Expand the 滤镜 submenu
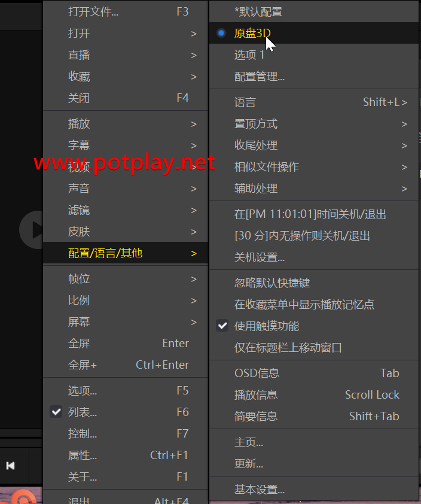 point(126,210)
